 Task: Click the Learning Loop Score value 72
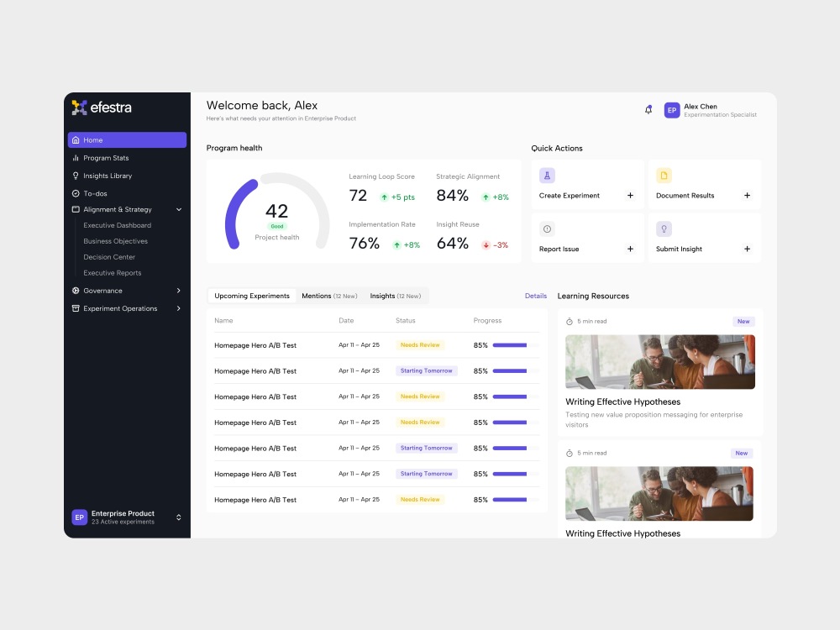tap(358, 196)
